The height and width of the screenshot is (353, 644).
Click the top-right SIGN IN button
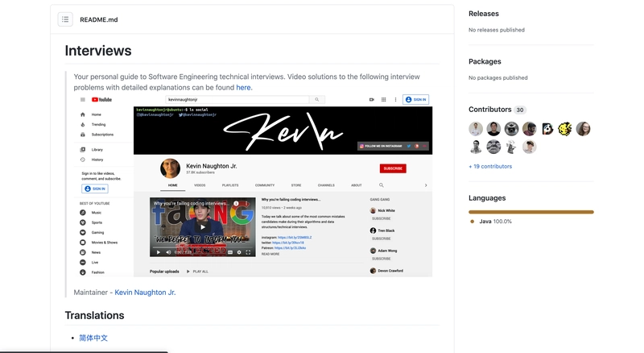415,100
